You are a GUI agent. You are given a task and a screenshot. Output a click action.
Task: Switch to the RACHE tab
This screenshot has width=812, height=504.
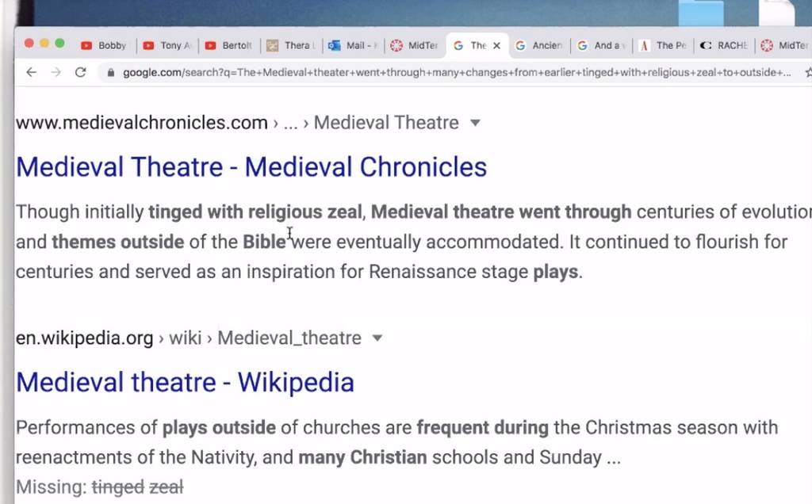[724, 45]
